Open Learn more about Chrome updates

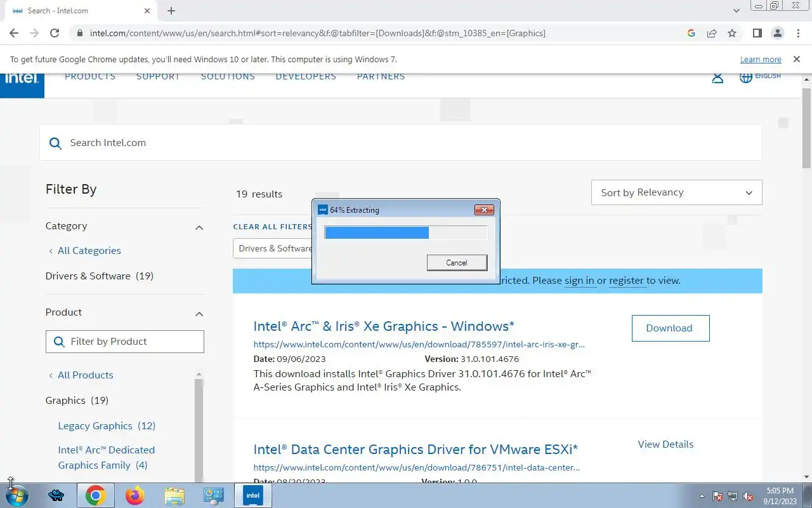pos(761,59)
